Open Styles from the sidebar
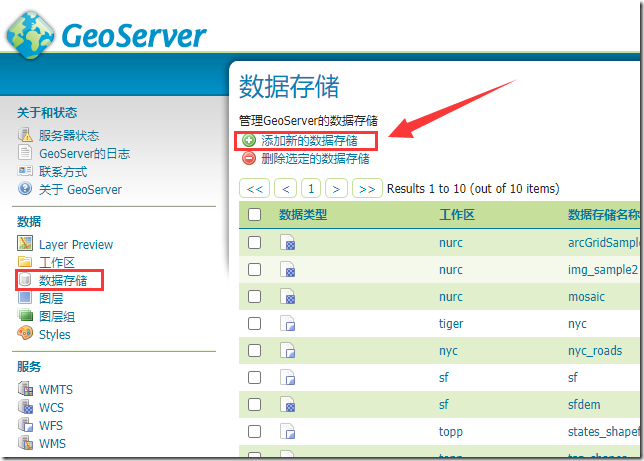644x461 pixels. coord(55,334)
